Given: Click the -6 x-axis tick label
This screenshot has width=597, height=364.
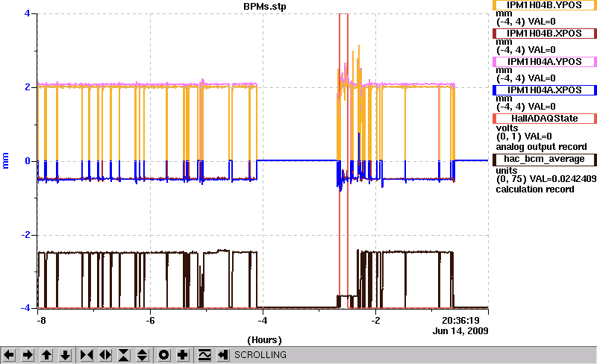Looking at the screenshot, I should [150, 321].
